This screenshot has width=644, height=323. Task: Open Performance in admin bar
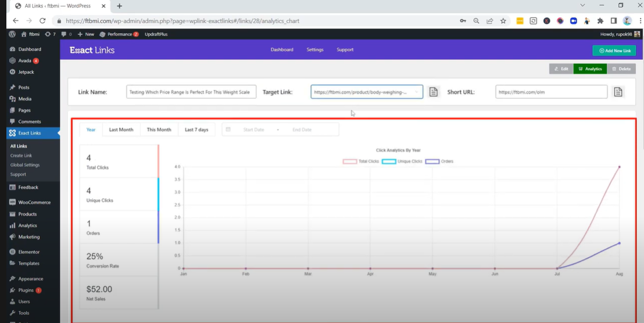point(119,34)
